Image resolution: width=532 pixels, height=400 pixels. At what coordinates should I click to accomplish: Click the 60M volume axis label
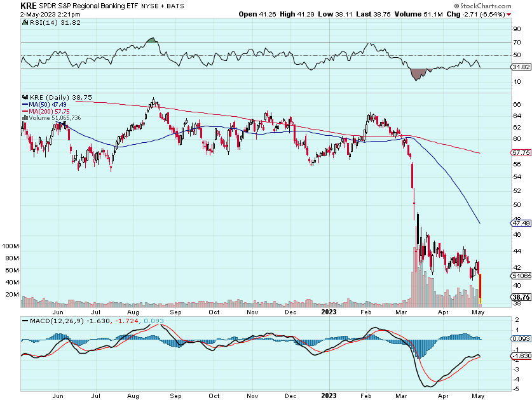tap(12, 270)
